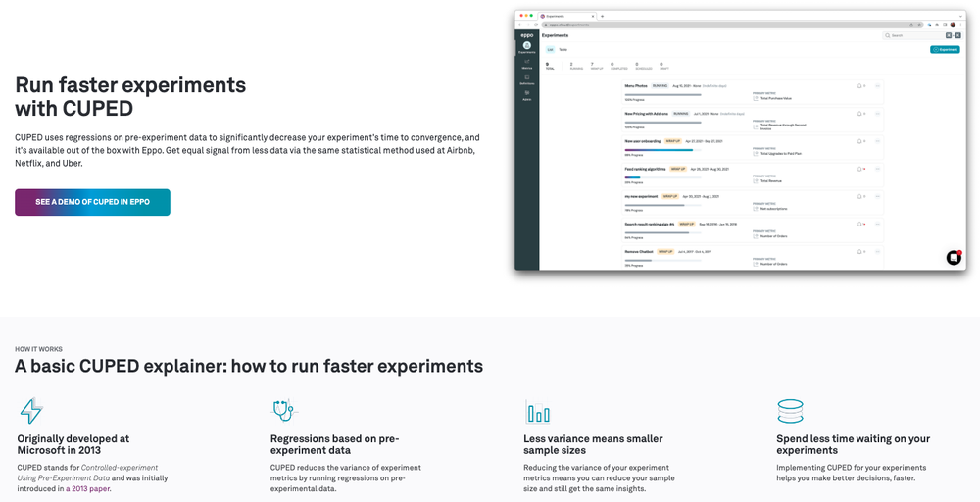Click the stethoscope icon above 'Regressions based on pre-experiment data'

tap(283, 411)
